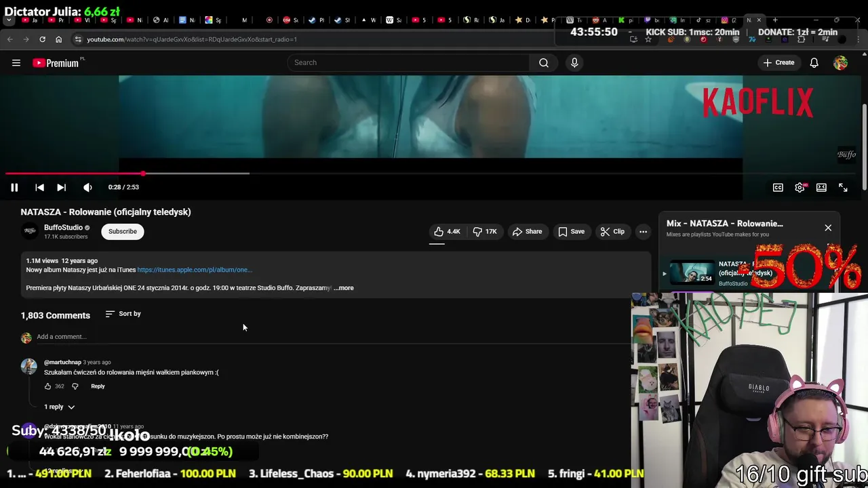
Task: Click the video title text
Action: (106, 212)
